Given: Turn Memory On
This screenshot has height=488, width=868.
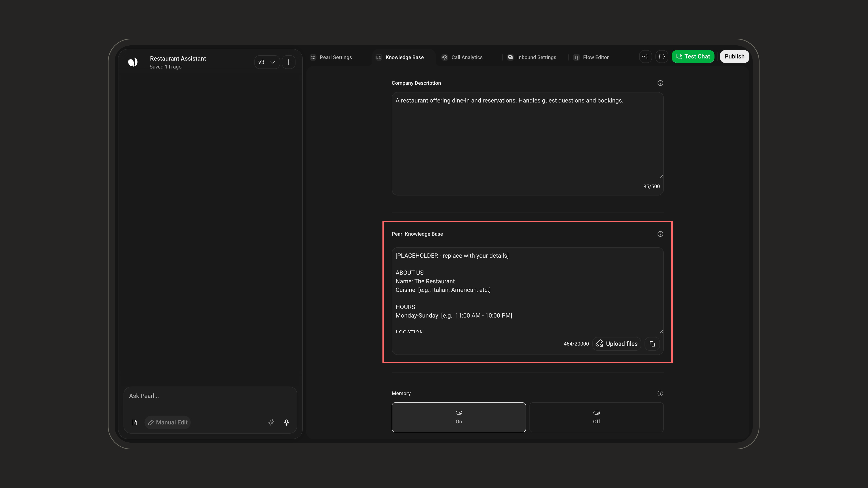Looking at the screenshot, I should pos(459,417).
